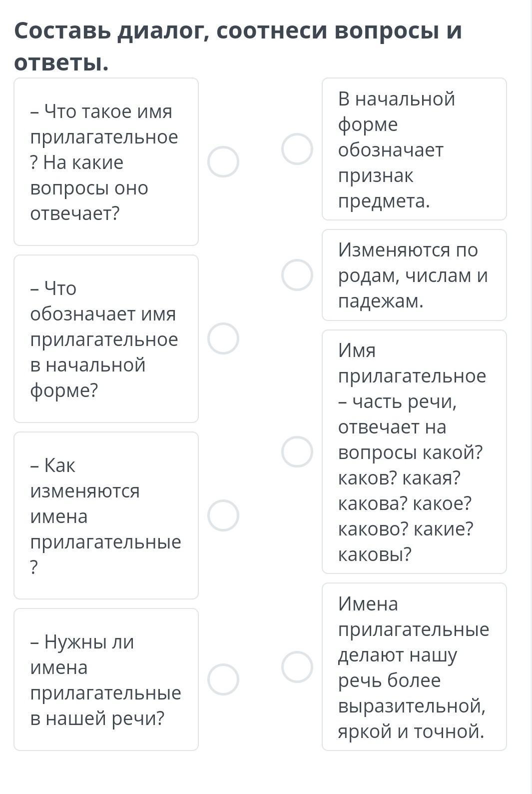Click answer card about выразительной, яркой и точной речи
532x794 pixels.
(414, 667)
